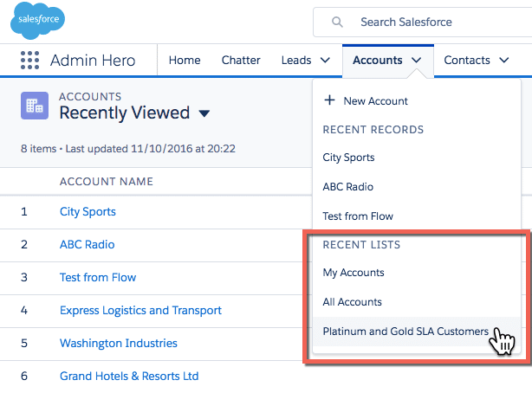Image resolution: width=532 pixels, height=393 pixels.
Task: Open Washington Industries account
Action: [119, 343]
